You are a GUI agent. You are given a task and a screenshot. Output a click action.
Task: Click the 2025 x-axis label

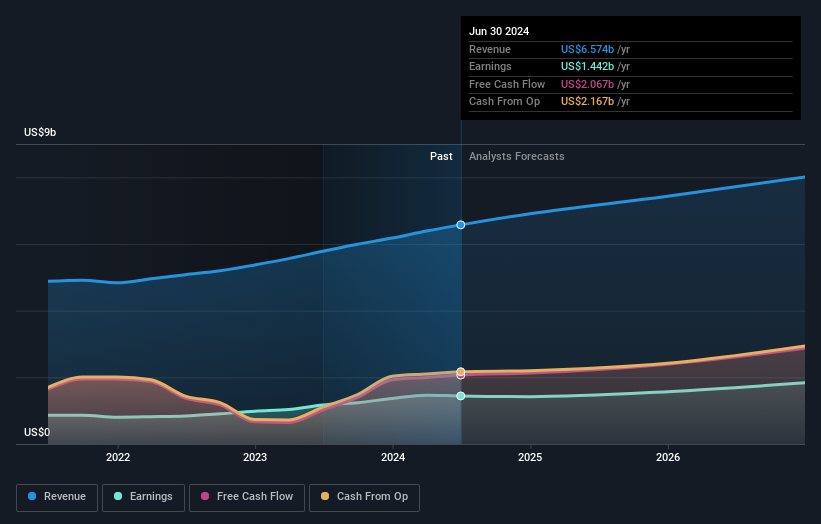point(530,457)
